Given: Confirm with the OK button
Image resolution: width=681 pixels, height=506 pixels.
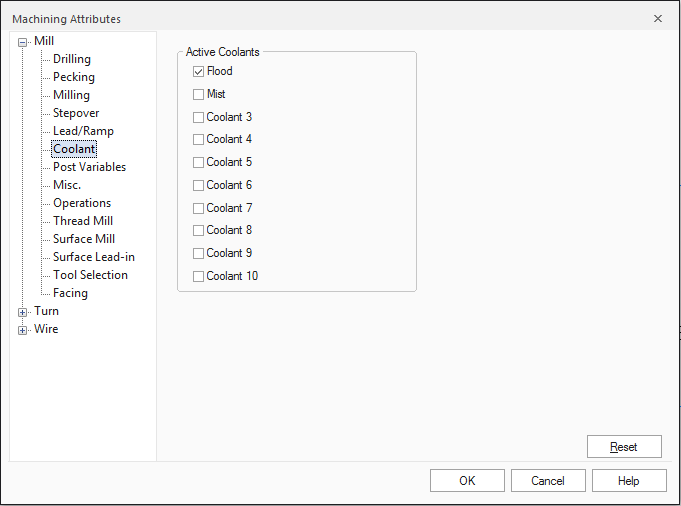Looking at the screenshot, I should pyautogui.click(x=467, y=481).
